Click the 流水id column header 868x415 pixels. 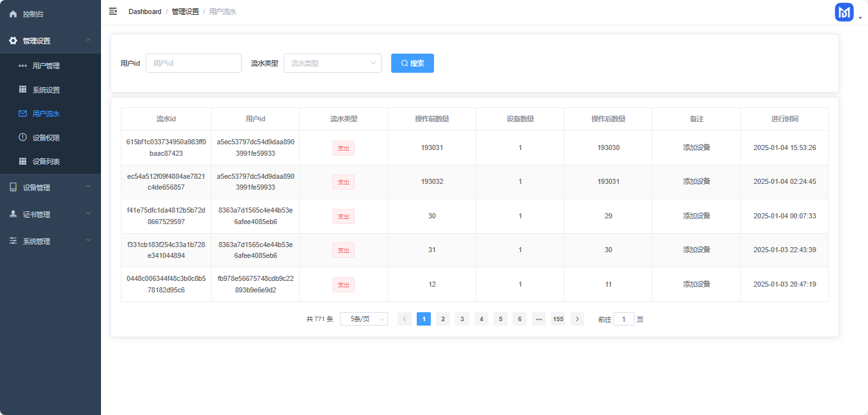pos(166,119)
